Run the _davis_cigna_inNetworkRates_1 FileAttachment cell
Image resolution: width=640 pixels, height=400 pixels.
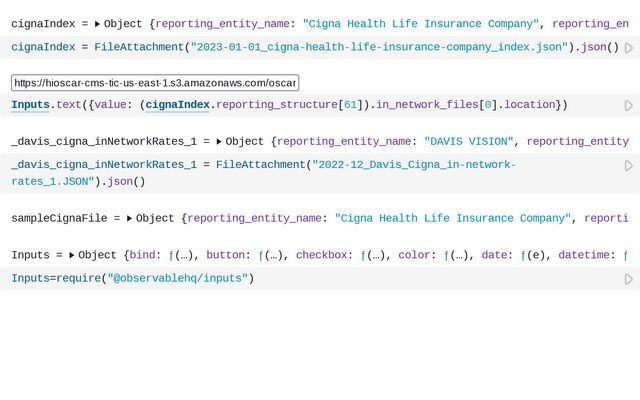point(628,165)
